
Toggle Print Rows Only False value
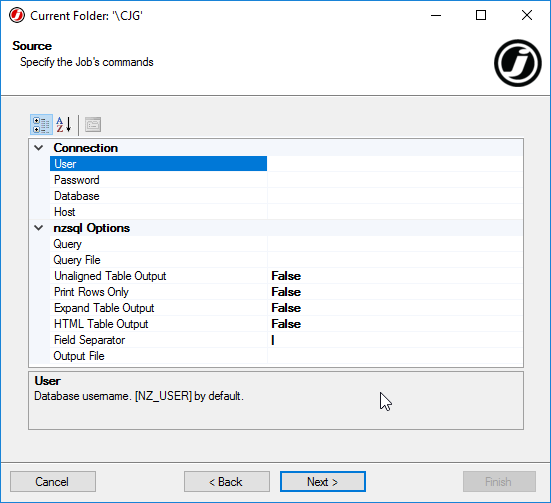pos(395,292)
